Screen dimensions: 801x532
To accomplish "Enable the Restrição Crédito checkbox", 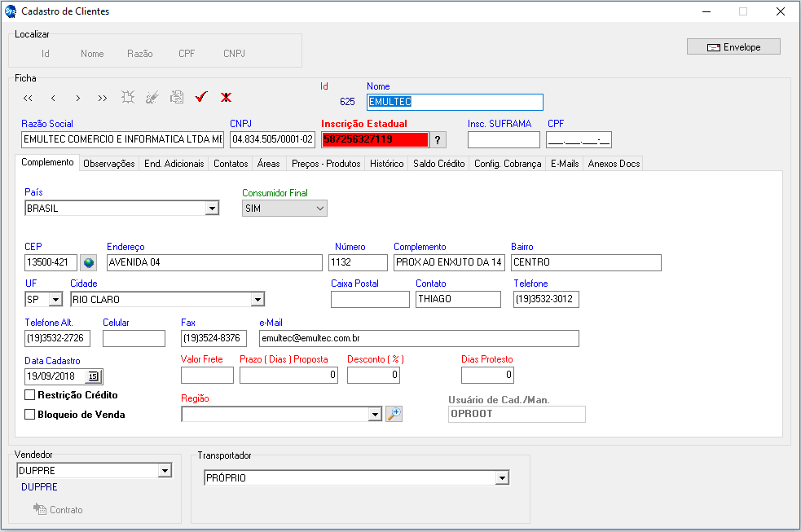I will 31,395.
